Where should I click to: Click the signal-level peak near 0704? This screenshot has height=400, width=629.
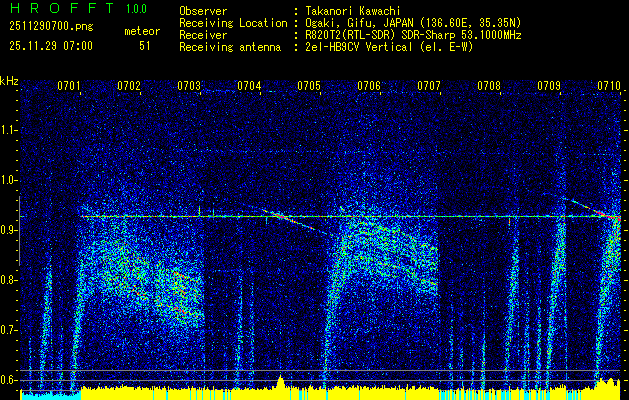(280, 381)
